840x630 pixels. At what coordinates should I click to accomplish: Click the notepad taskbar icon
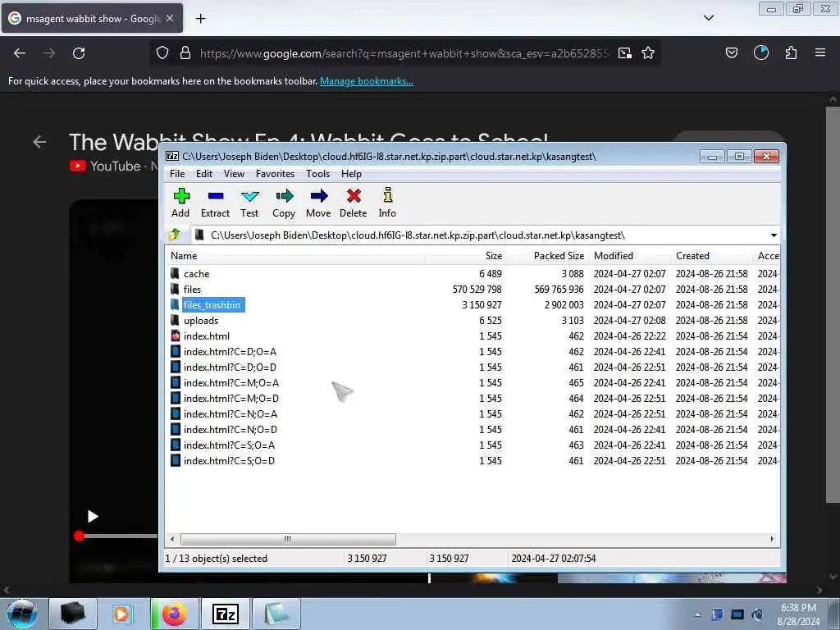click(276, 614)
